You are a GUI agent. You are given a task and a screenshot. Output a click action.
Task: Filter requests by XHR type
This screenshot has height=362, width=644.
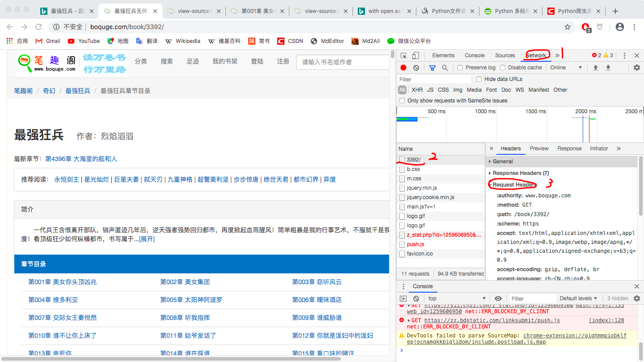[x=417, y=90]
